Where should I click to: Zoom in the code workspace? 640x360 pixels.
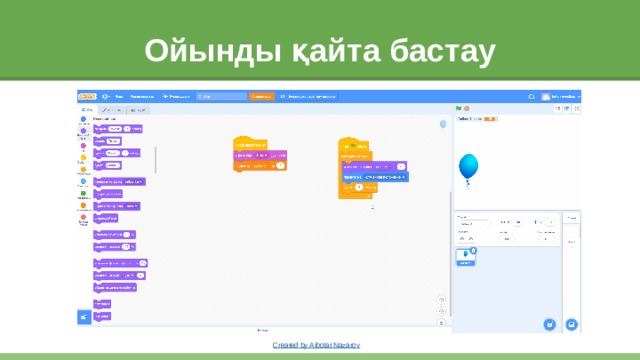tap(441, 300)
